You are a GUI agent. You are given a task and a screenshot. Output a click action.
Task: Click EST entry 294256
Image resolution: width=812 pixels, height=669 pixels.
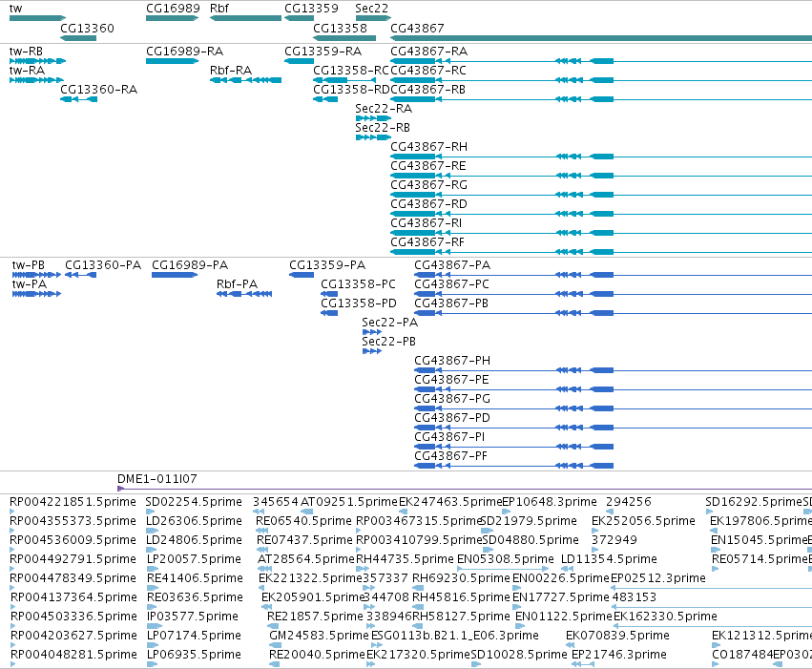(x=629, y=502)
